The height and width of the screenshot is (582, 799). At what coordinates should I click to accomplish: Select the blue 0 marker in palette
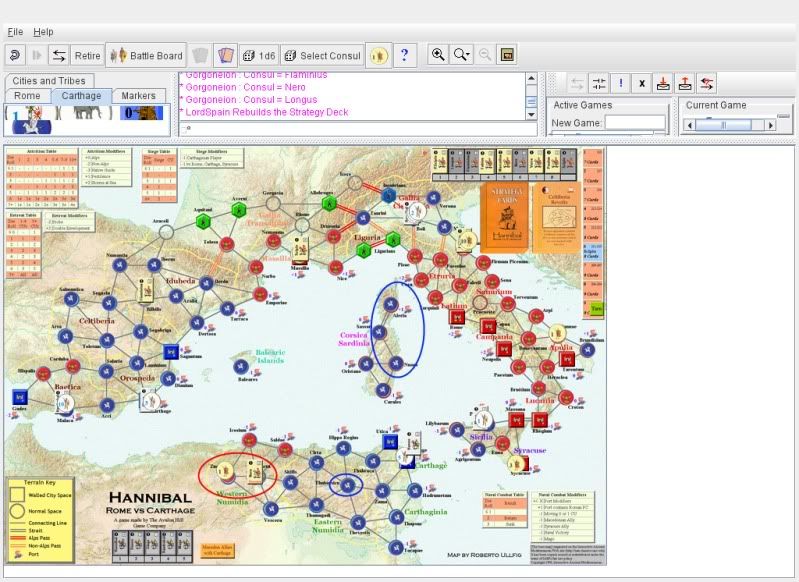(x=142, y=113)
